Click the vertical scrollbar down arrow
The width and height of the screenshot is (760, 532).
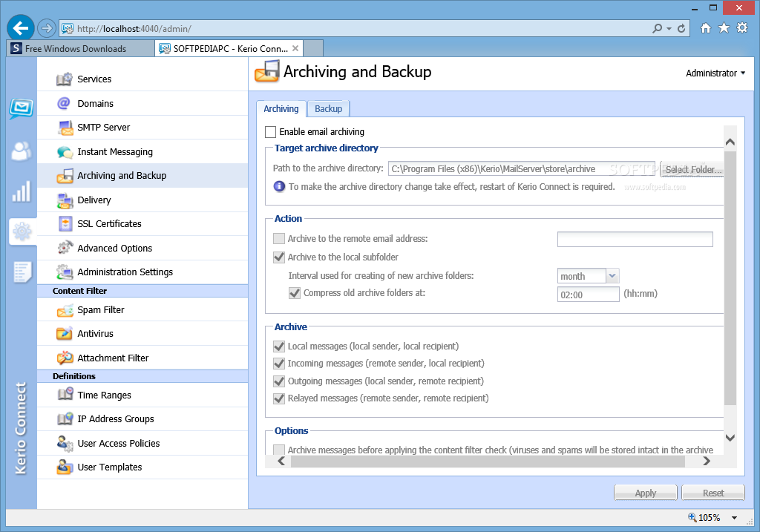click(730, 438)
